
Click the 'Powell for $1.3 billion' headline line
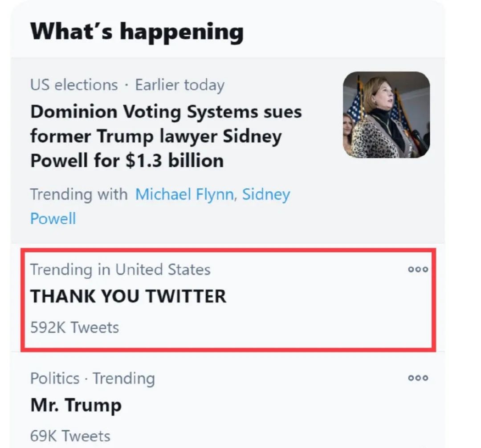tap(126, 160)
